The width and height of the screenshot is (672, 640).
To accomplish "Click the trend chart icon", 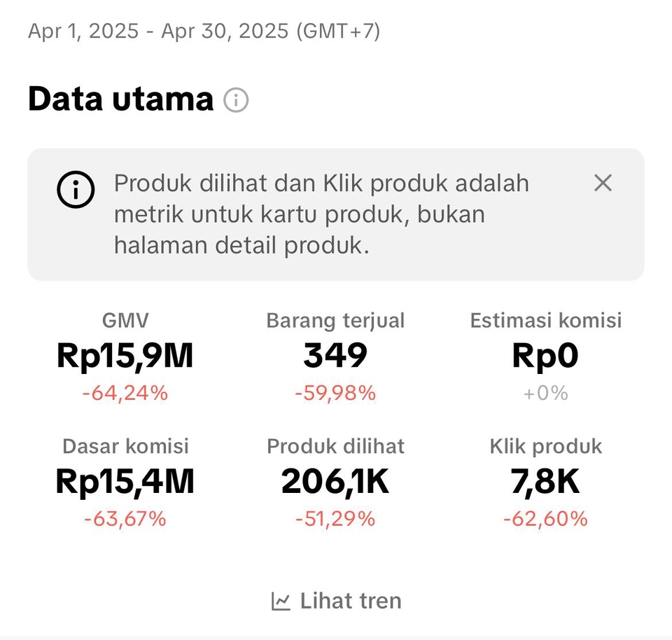I will click(281, 601).
